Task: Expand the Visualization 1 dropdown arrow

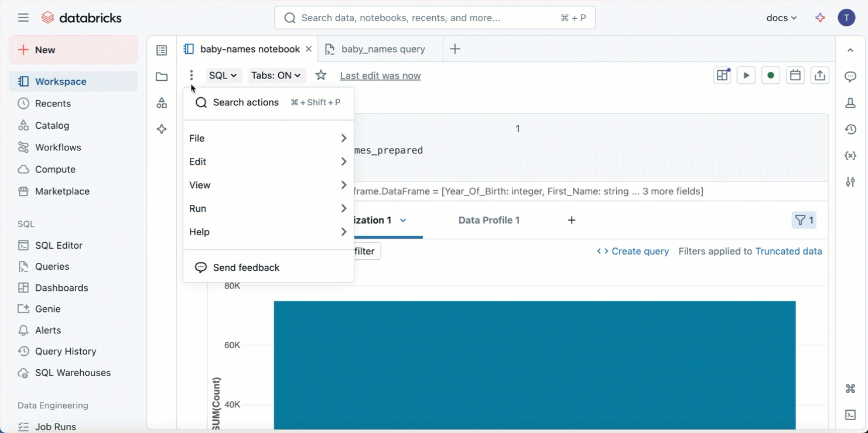Action: click(x=403, y=221)
